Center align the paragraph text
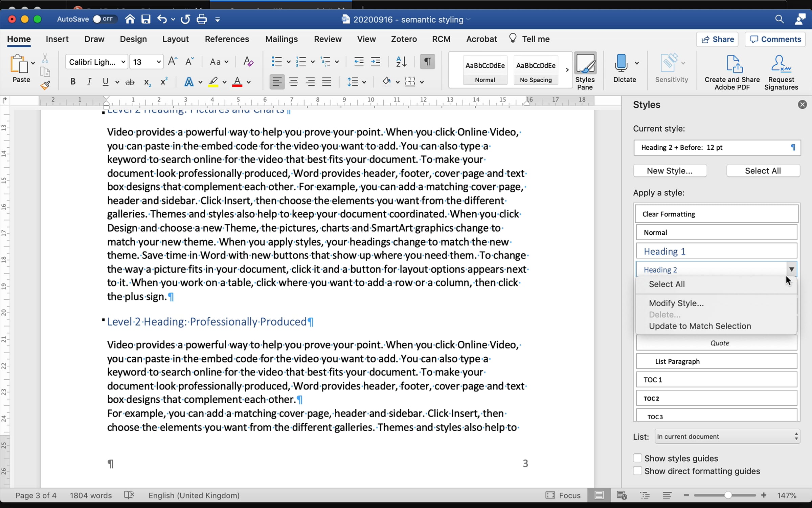This screenshot has height=508, width=812. point(293,82)
